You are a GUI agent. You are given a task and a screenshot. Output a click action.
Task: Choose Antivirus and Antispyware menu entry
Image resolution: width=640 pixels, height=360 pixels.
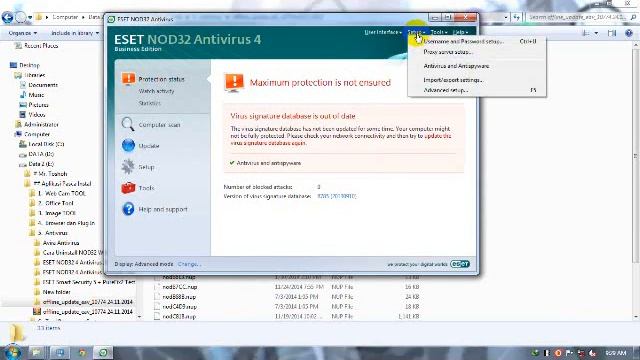[477, 66]
